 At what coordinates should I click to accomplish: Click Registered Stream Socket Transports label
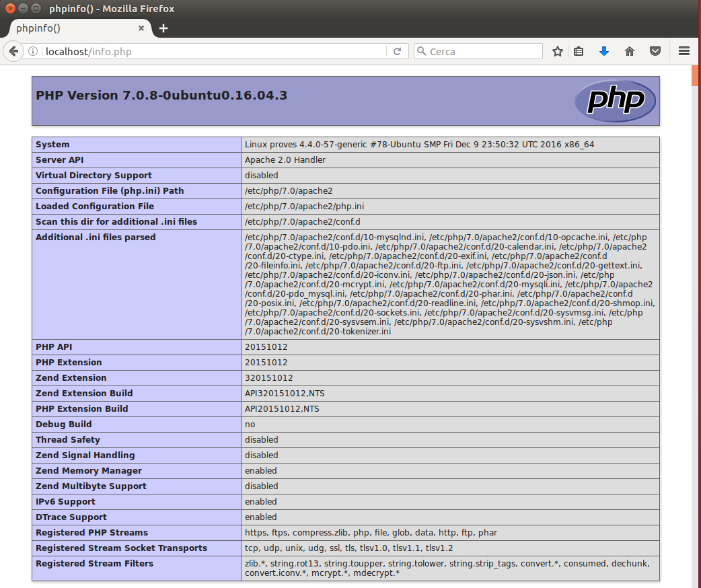click(122, 548)
